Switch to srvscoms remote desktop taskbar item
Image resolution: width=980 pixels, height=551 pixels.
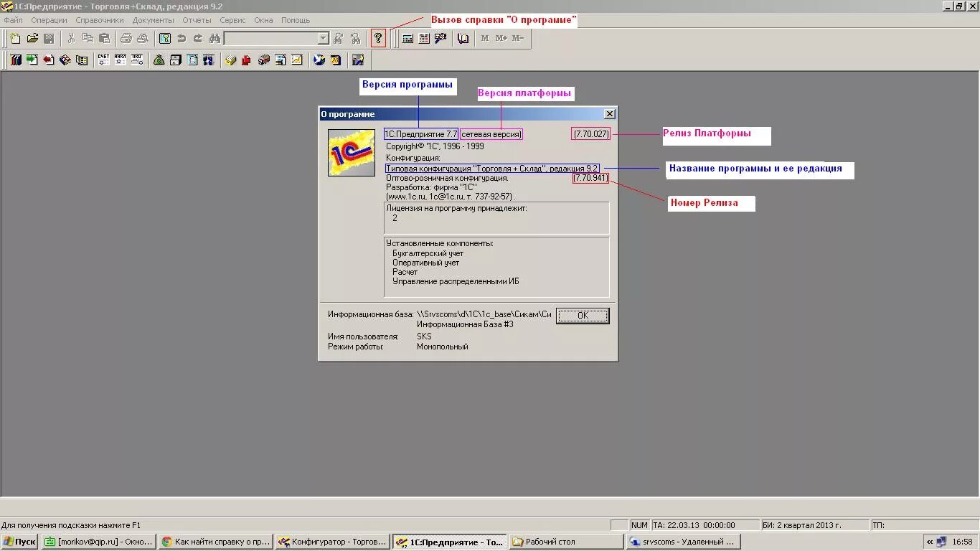(x=683, y=542)
